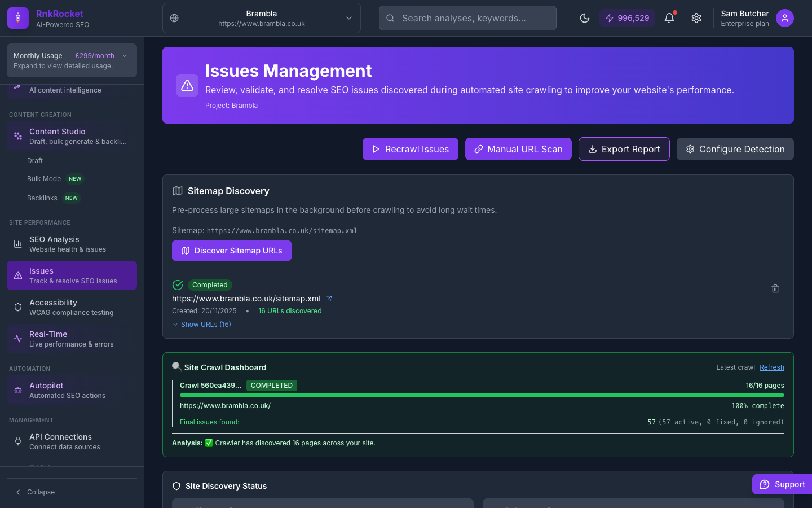
Task: Click the Manual URL Scan button
Action: [x=518, y=149]
